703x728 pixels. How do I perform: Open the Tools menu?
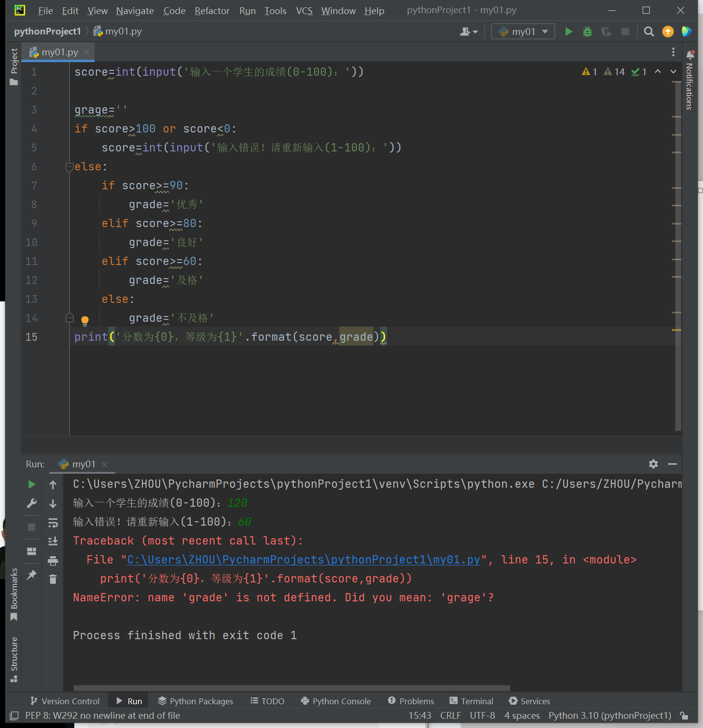point(275,11)
